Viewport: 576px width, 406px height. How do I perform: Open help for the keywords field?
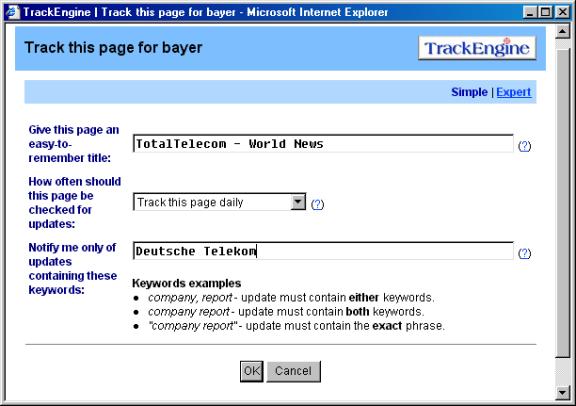coord(524,253)
